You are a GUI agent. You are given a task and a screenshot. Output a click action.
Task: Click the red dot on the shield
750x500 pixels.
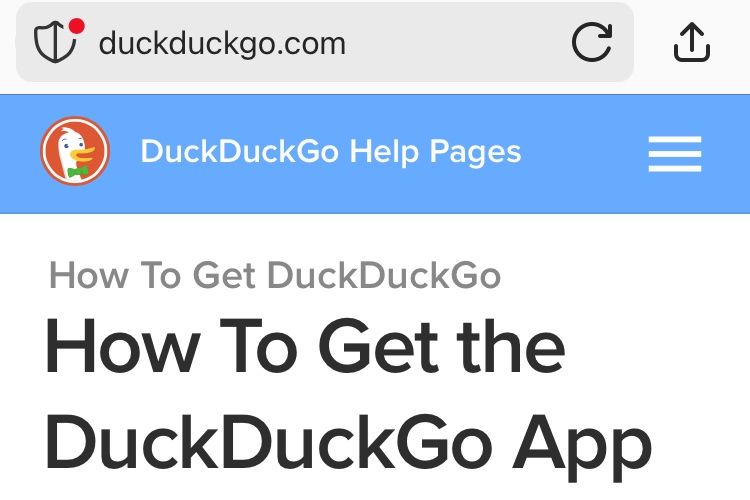coord(77,26)
